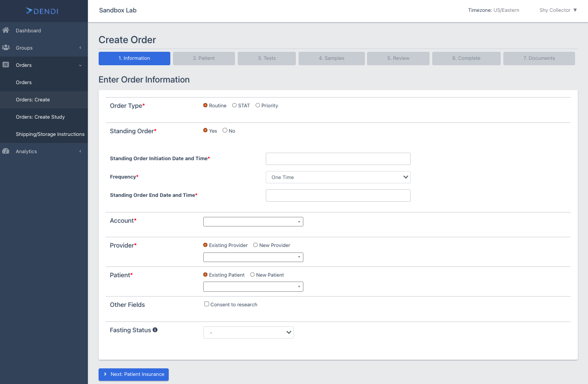Click the Sandbox Lab title
The height and width of the screenshot is (384, 588).
[x=117, y=10]
